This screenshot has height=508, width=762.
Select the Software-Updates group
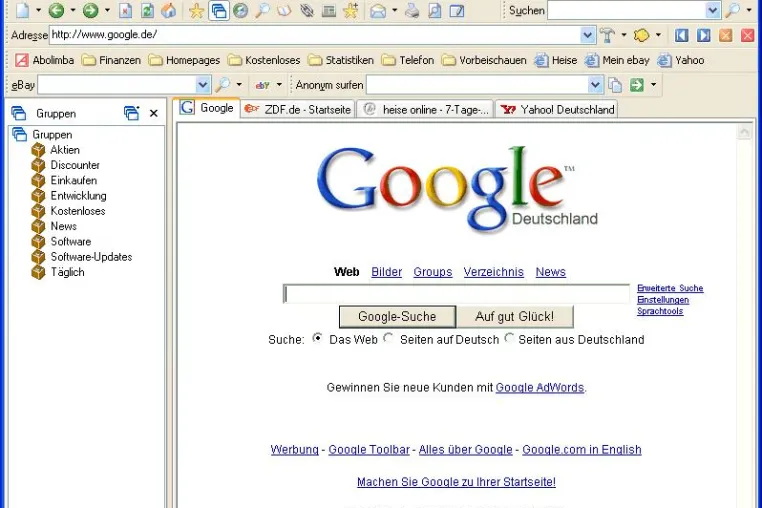(x=91, y=257)
